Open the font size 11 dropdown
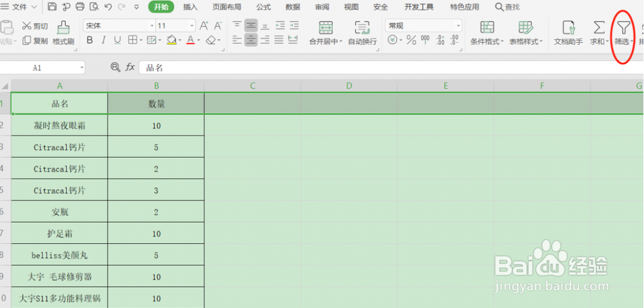This screenshot has height=308, width=644. click(x=192, y=26)
